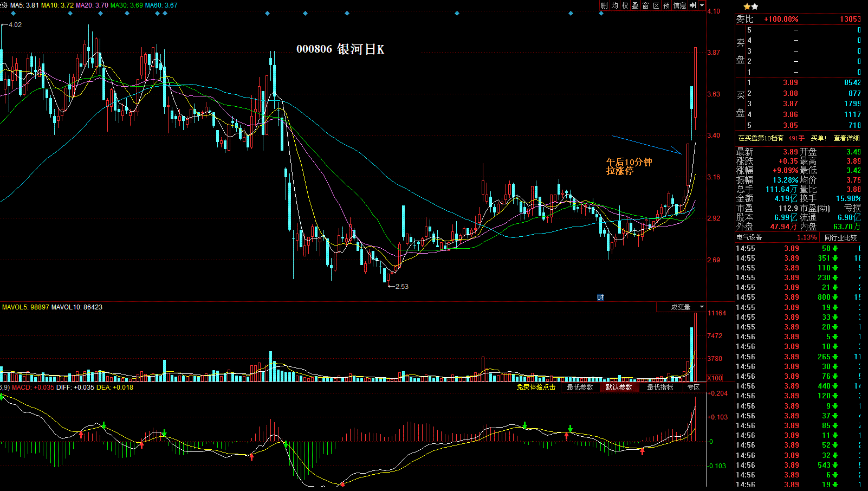Click the 内盘 63.70万 value
Screen dimensions: 868x491
tap(847, 227)
